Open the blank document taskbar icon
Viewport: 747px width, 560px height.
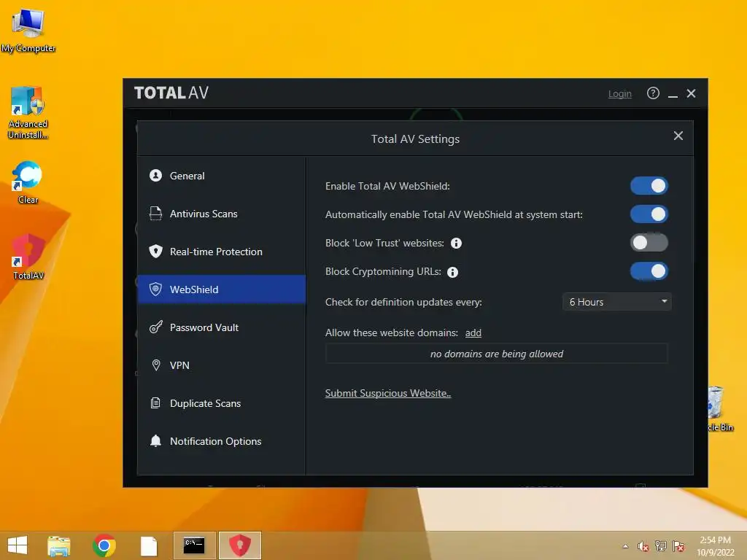[x=149, y=546]
